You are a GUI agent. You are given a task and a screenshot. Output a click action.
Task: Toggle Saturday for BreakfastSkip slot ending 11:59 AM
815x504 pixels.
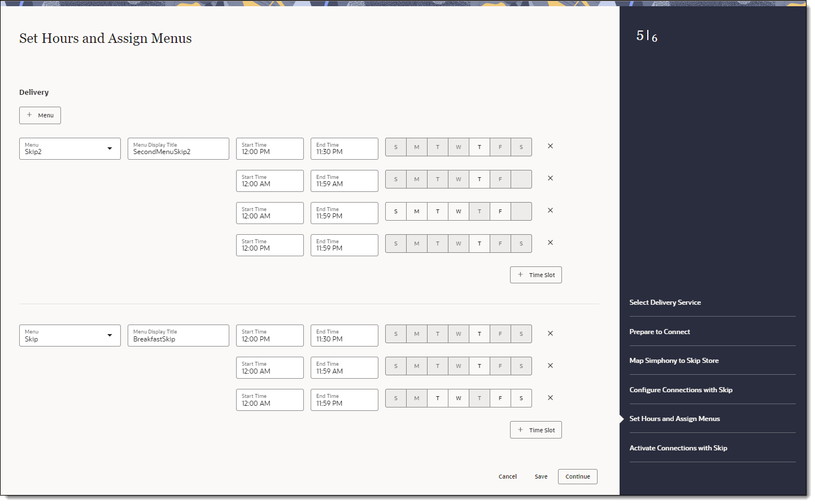click(x=521, y=366)
